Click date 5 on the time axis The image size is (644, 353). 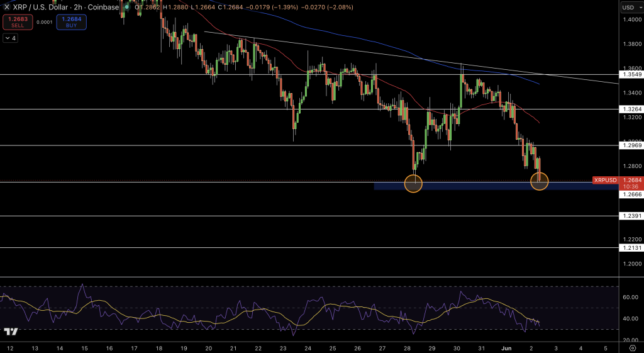click(x=606, y=348)
